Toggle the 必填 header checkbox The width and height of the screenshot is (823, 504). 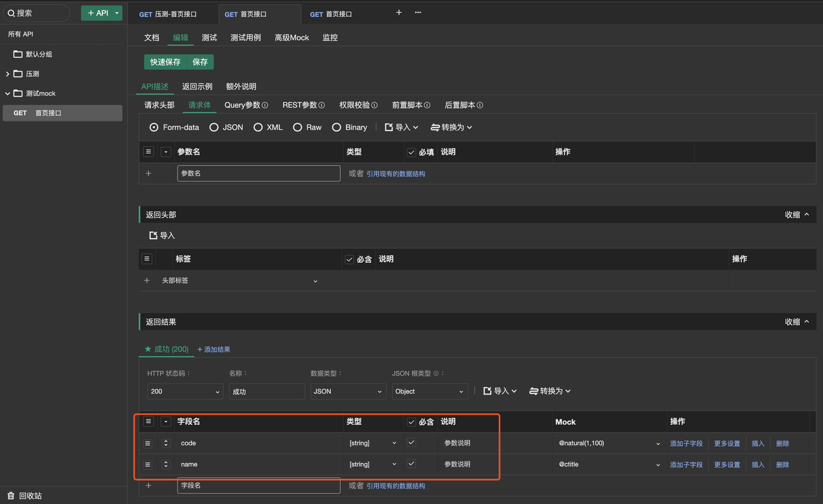point(411,152)
